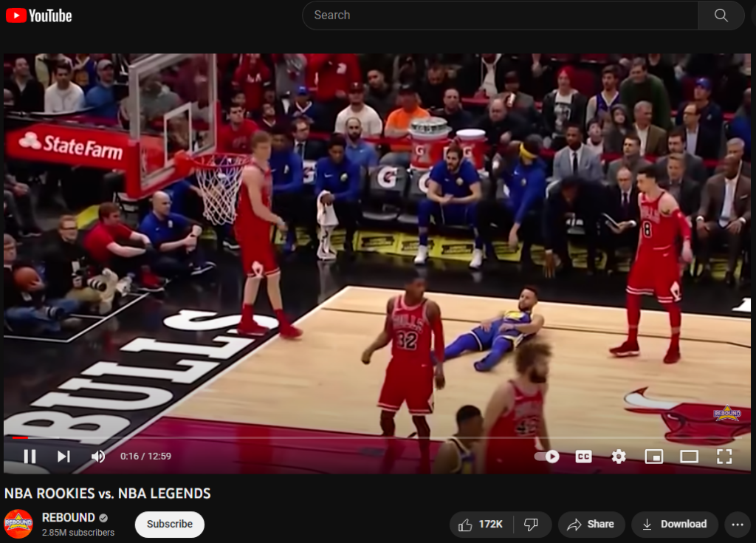Download the video

click(x=675, y=525)
